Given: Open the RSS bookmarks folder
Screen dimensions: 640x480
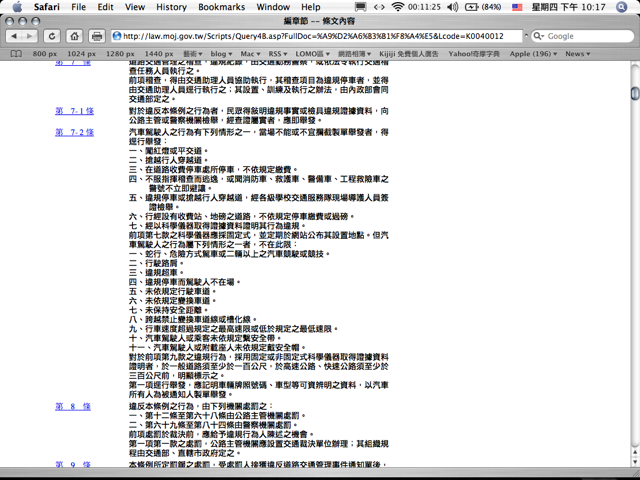Looking at the screenshot, I should pyautogui.click(x=278, y=54).
